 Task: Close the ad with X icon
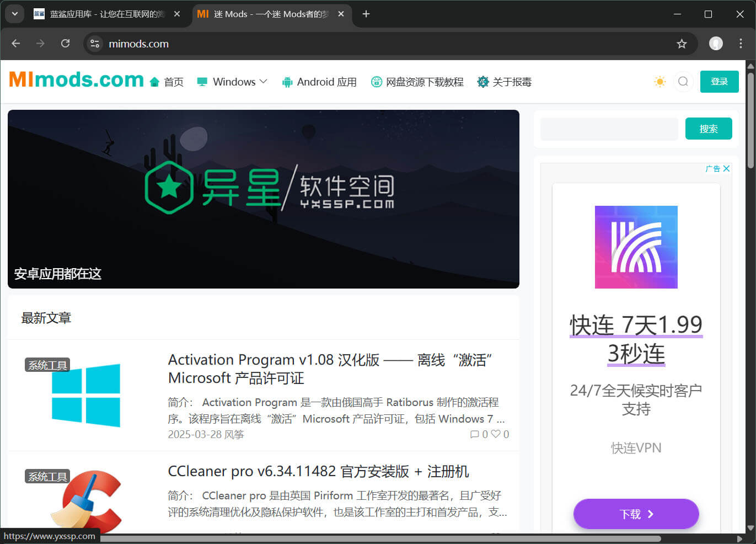[x=726, y=168]
